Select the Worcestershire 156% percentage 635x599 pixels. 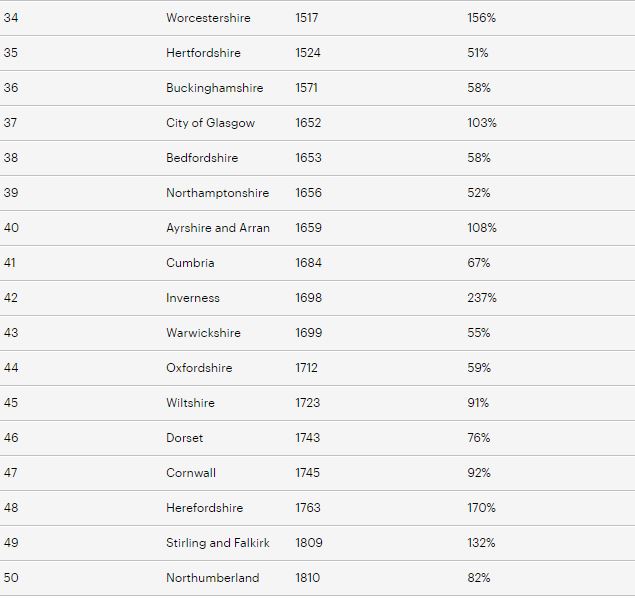coord(482,18)
